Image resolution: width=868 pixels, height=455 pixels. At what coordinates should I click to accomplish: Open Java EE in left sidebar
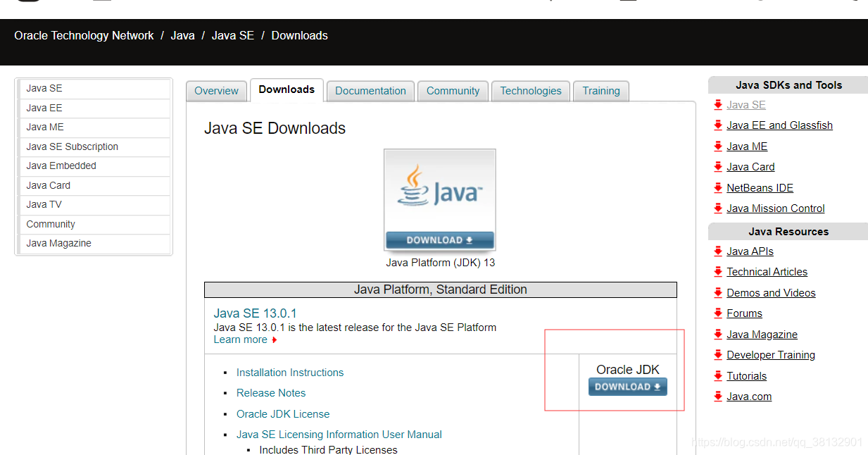coord(94,108)
